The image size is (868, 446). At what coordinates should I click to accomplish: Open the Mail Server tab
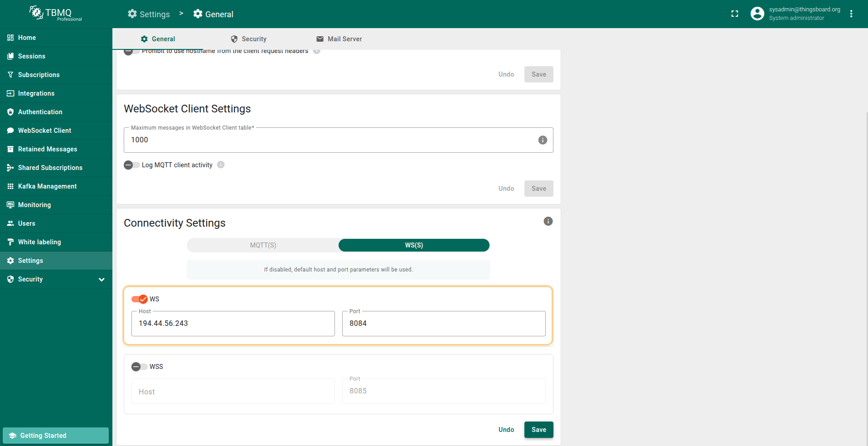[x=339, y=39]
